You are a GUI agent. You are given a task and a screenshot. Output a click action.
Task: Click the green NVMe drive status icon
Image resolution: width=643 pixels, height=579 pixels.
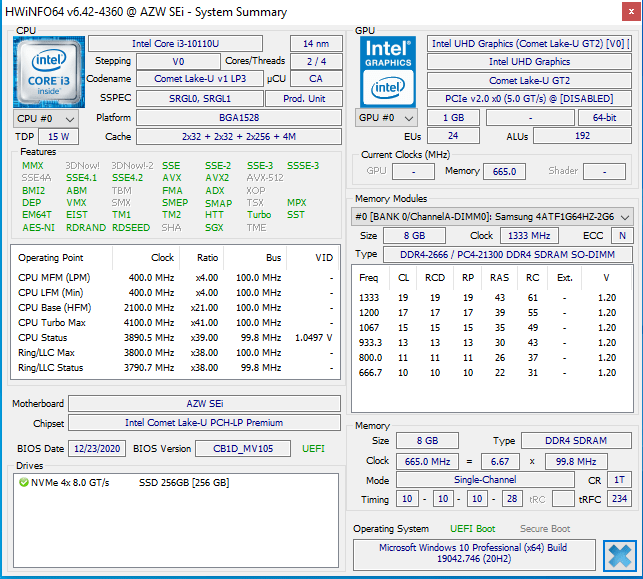tap(23, 483)
